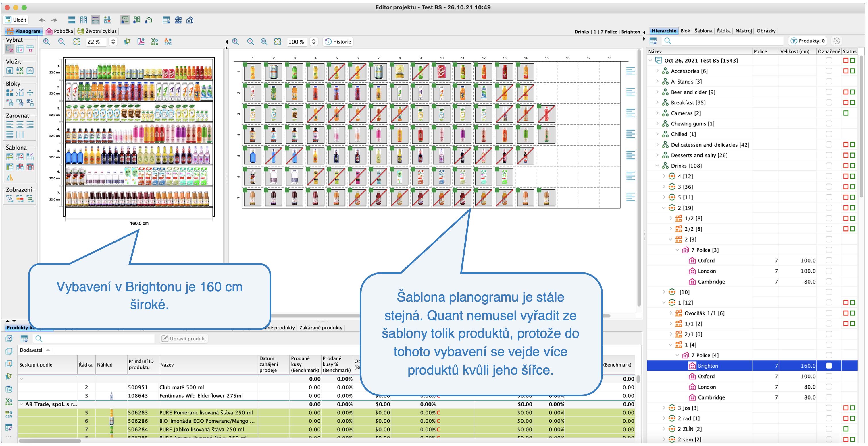Screen dimensions: 868x446
Task: Tick Označené checkbox for 3 jos [3] row
Action: click(x=829, y=408)
